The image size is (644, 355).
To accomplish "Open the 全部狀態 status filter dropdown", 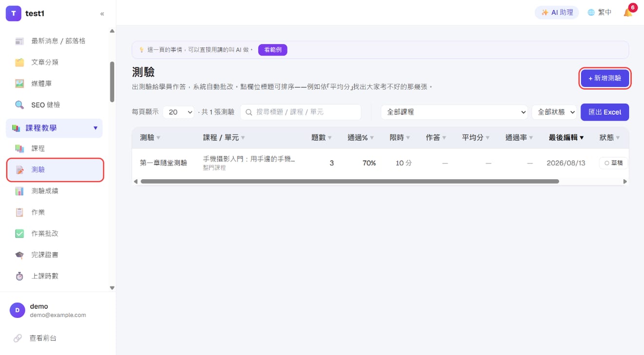I will tap(554, 112).
